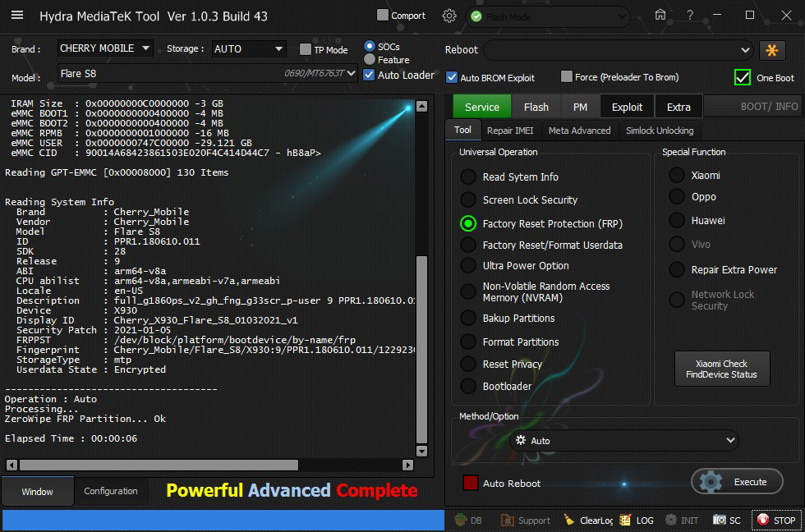The width and height of the screenshot is (805, 532).
Task: Select Non-Volatile Random Access Memory option
Action: [x=468, y=292]
